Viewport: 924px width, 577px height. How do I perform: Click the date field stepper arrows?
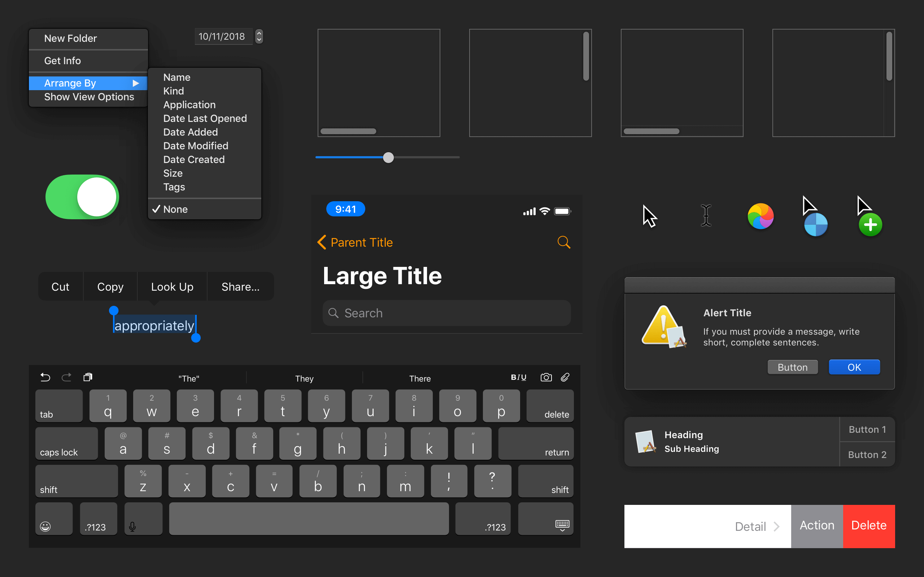tap(259, 36)
